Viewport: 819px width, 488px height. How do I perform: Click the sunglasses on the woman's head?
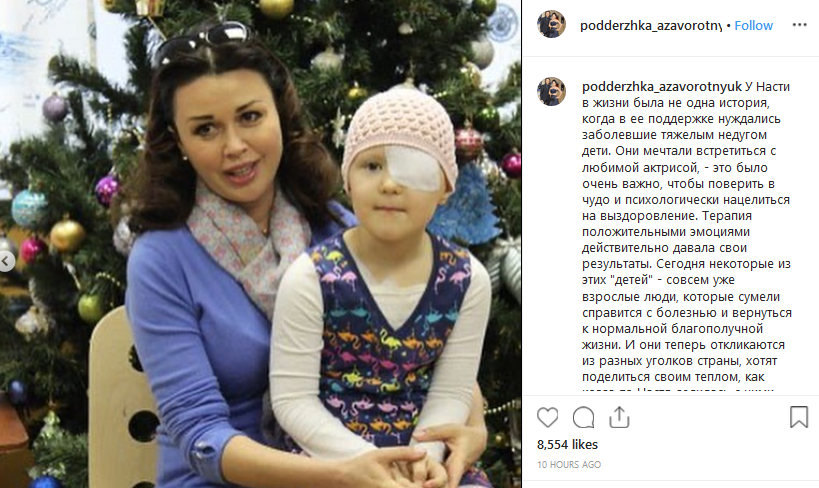[204, 42]
